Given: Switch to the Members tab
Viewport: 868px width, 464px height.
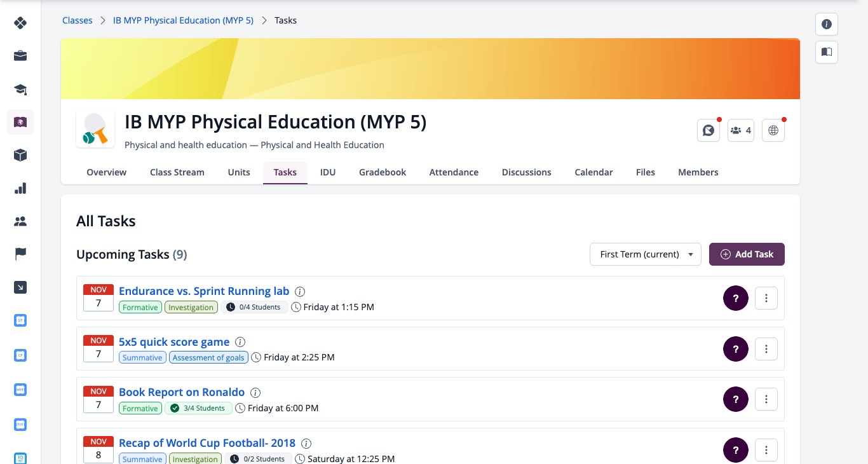Looking at the screenshot, I should 698,172.
